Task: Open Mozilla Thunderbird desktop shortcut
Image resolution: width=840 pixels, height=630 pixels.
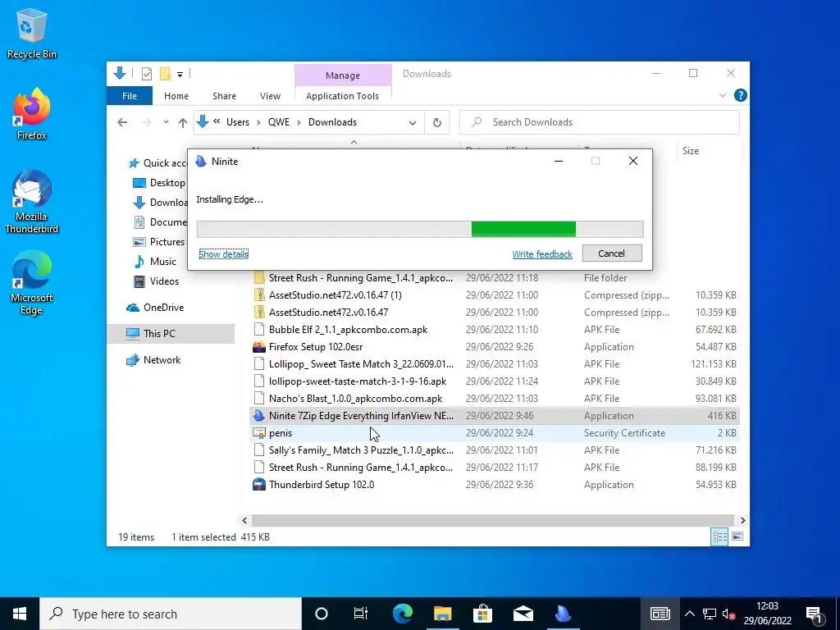Action: coord(32,202)
